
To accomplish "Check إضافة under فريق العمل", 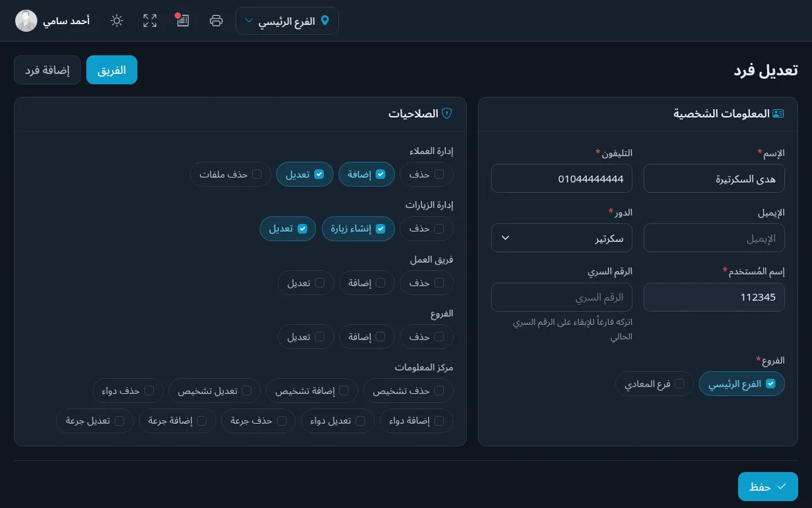I will point(380,283).
